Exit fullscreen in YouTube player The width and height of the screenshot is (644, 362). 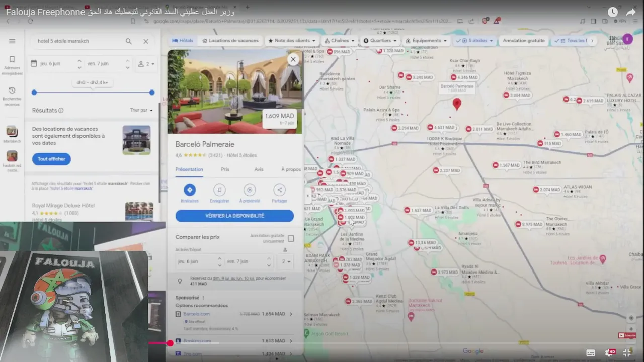[x=627, y=353]
